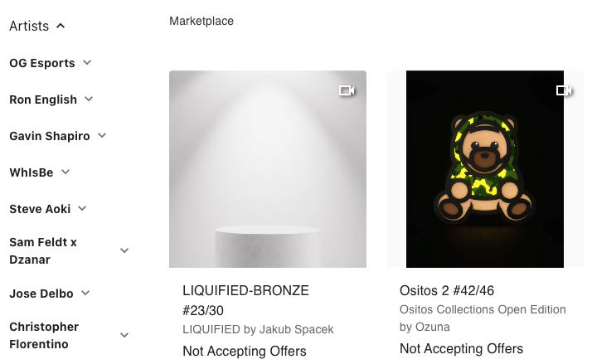Select LIQUIFIED by Jakub Spacek collection
This screenshot has height=364, width=592.
(258, 330)
